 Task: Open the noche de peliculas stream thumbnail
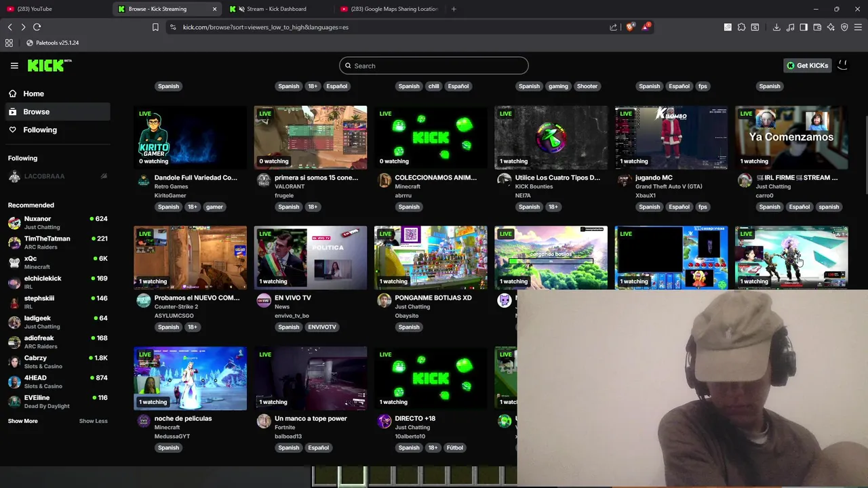[191, 378]
